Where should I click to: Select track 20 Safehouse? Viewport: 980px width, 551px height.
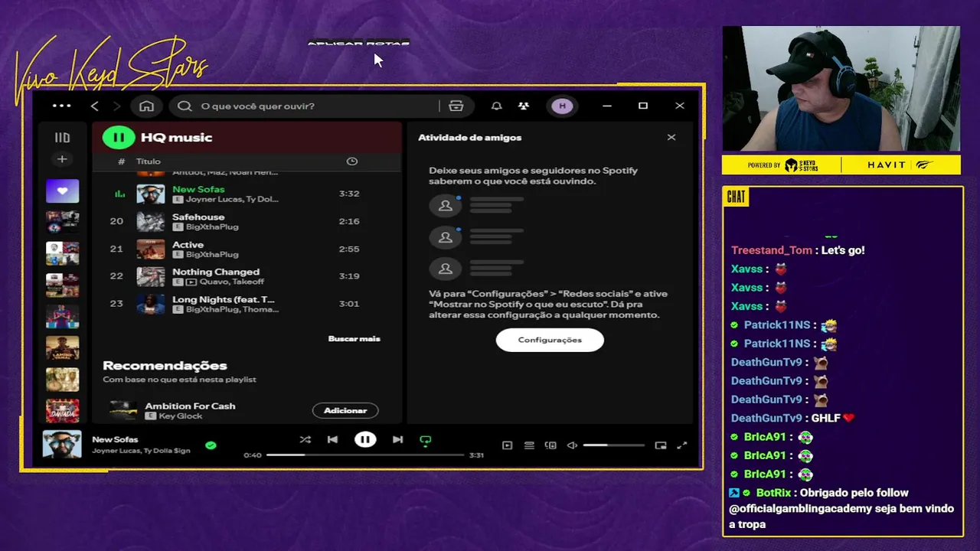(247, 221)
